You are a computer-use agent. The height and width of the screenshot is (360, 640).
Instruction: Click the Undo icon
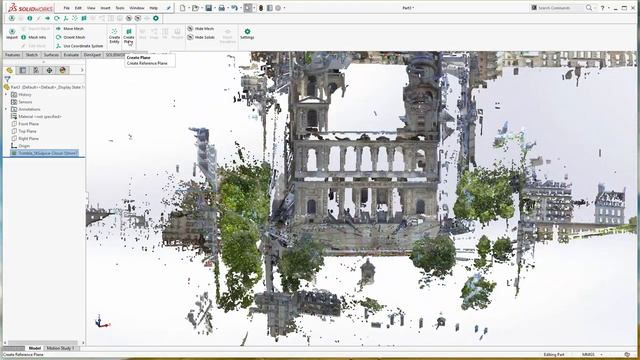coord(234,8)
